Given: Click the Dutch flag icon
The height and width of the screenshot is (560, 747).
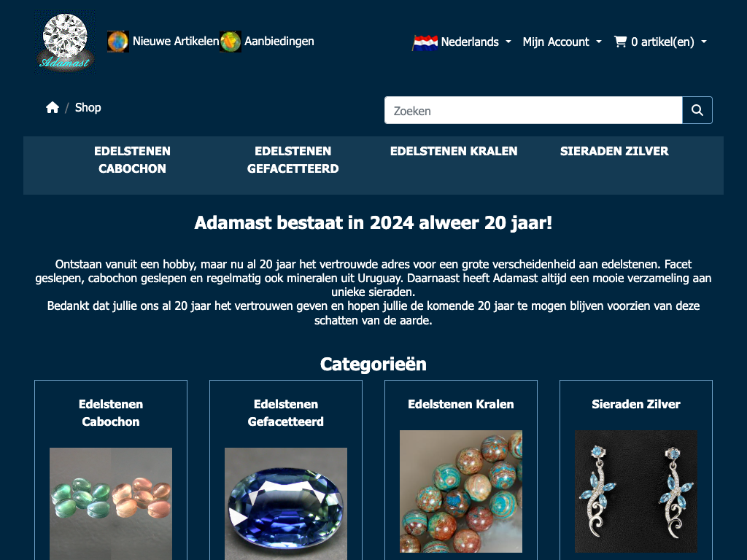Looking at the screenshot, I should click(425, 42).
